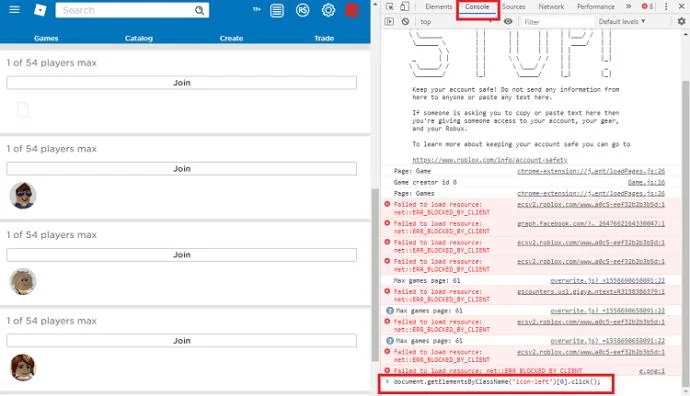Open the top JavaScript context dropdown
690x396 pixels.
(456, 22)
